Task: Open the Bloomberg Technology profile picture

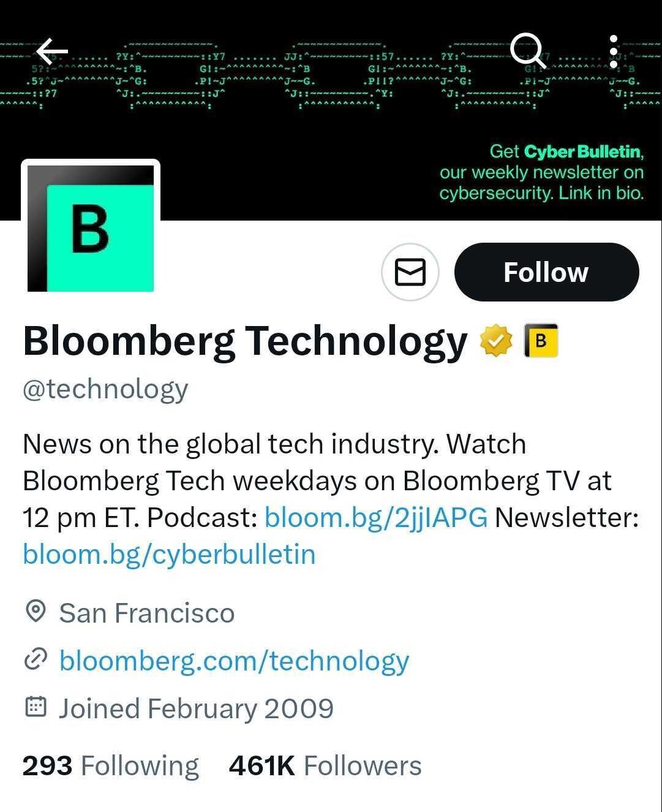Action: tap(91, 227)
